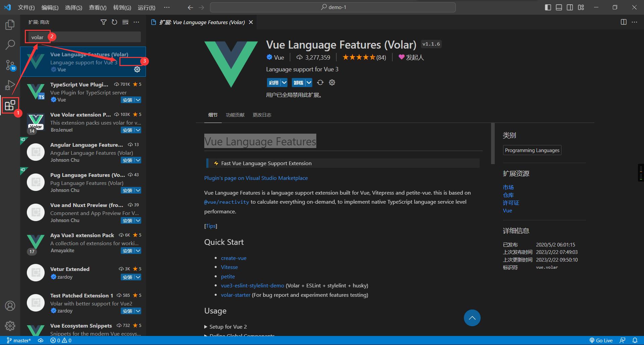Go forward with the navigation arrow
644x345 pixels.
tap(201, 7)
